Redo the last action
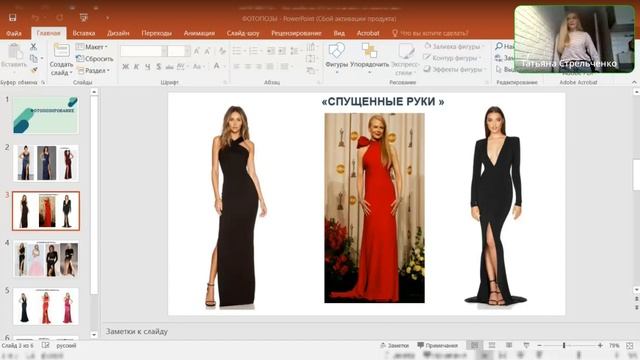The height and width of the screenshot is (360, 640). pyautogui.click(x=60, y=18)
